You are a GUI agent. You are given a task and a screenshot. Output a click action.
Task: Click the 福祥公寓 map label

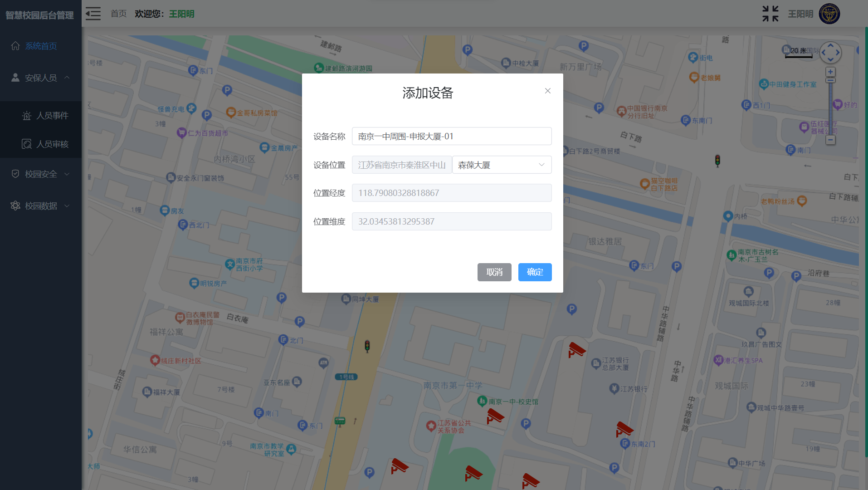[x=166, y=332]
